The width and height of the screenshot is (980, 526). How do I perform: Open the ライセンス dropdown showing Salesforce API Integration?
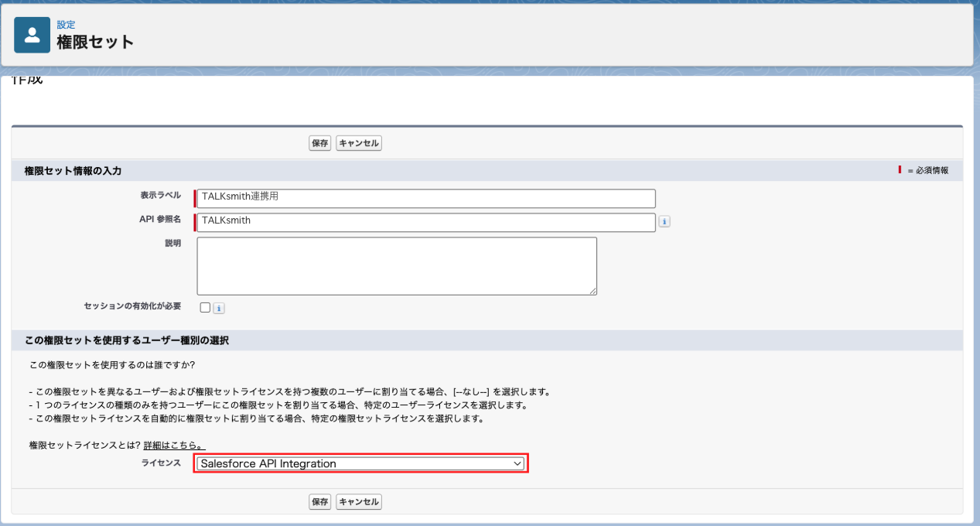[361, 463]
